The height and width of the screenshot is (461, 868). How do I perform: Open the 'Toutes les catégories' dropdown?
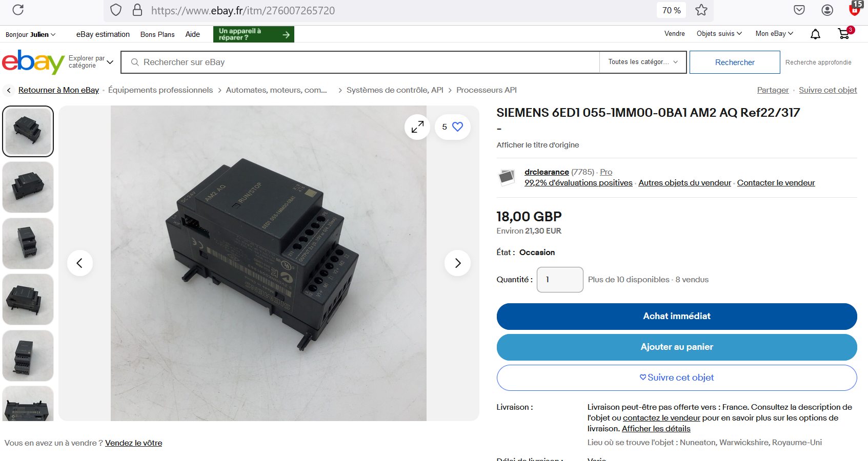pyautogui.click(x=642, y=62)
